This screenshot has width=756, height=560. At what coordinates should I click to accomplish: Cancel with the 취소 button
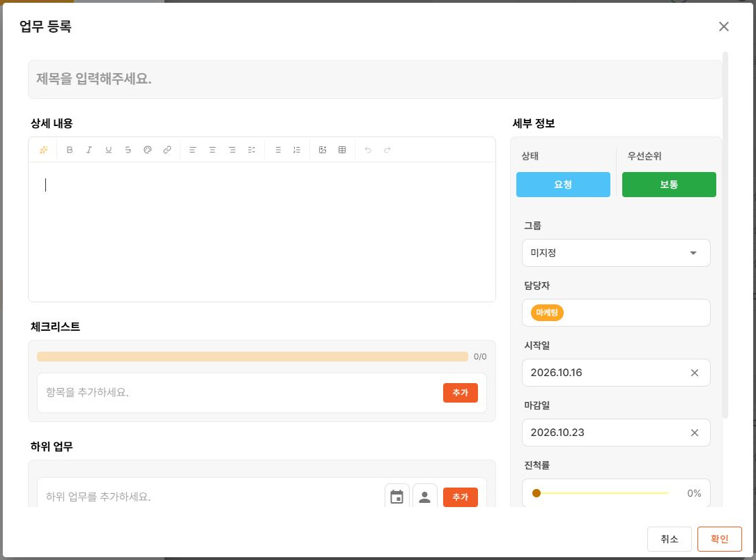(x=669, y=539)
